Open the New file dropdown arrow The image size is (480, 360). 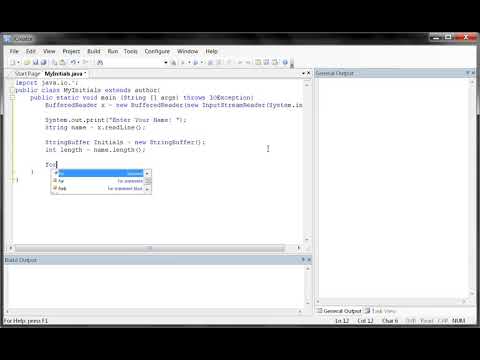[x=18, y=62]
